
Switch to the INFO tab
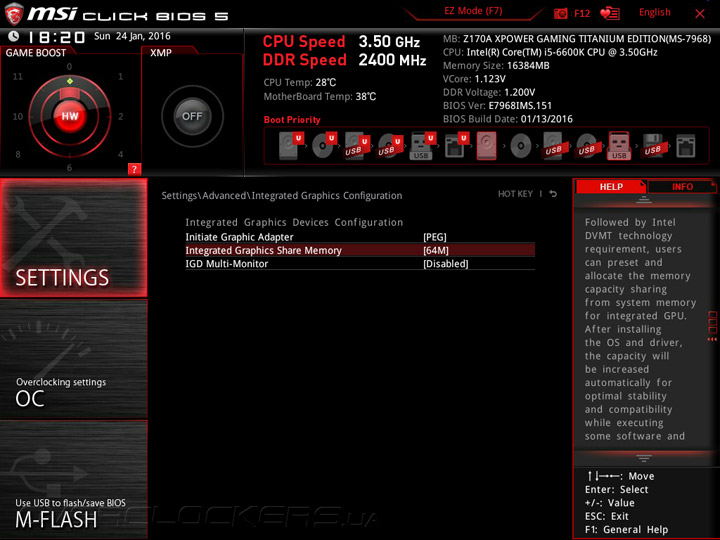pos(682,187)
